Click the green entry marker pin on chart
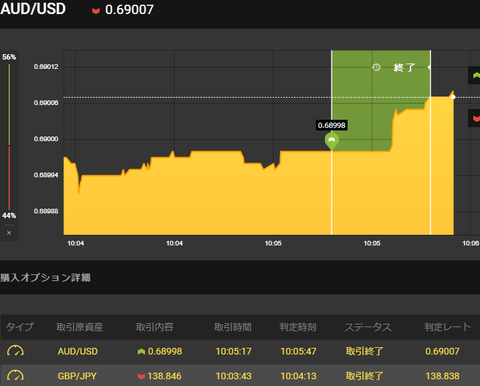Screen dimensions: 480x386 tap(332, 141)
